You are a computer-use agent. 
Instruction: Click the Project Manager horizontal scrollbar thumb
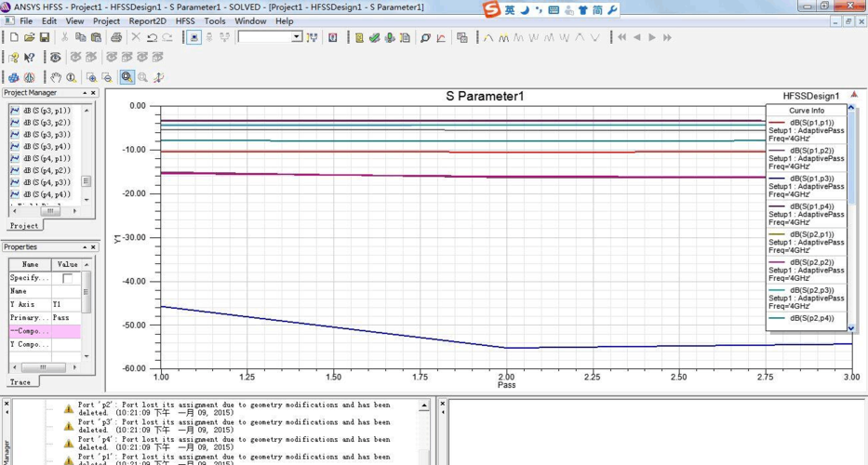pyautogui.click(x=50, y=211)
